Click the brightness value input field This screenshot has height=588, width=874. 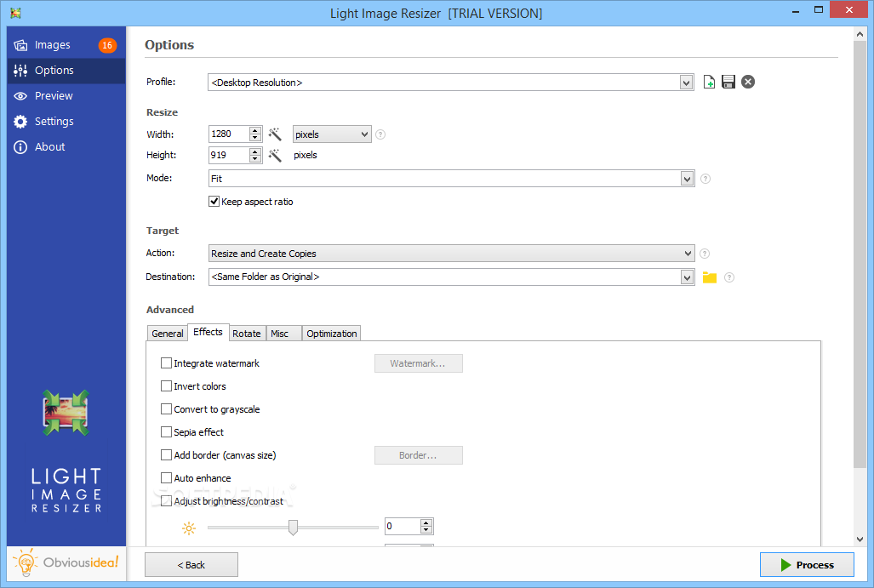coord(403,526)
